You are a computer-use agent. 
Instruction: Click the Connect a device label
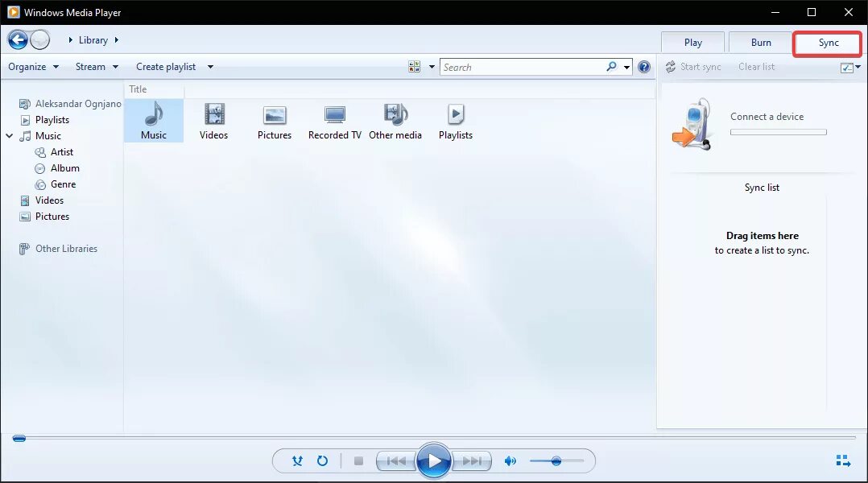[767, 117]
